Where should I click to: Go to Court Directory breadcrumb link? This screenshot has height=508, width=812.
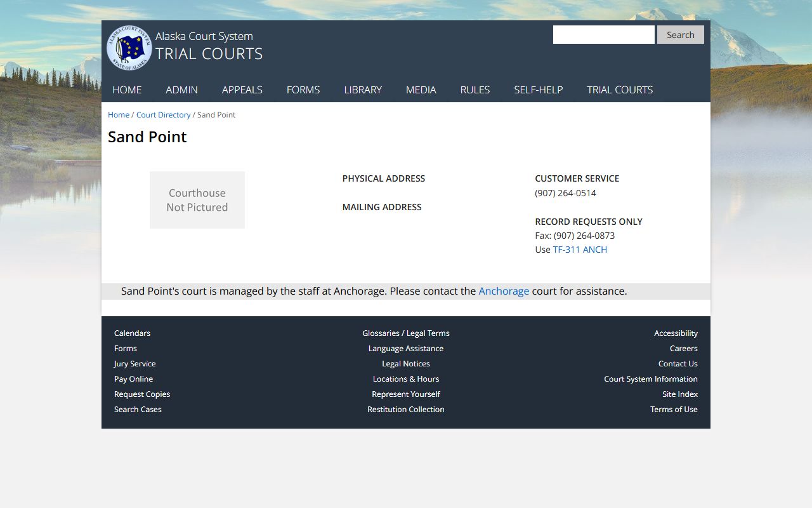(x=164, y=115)
